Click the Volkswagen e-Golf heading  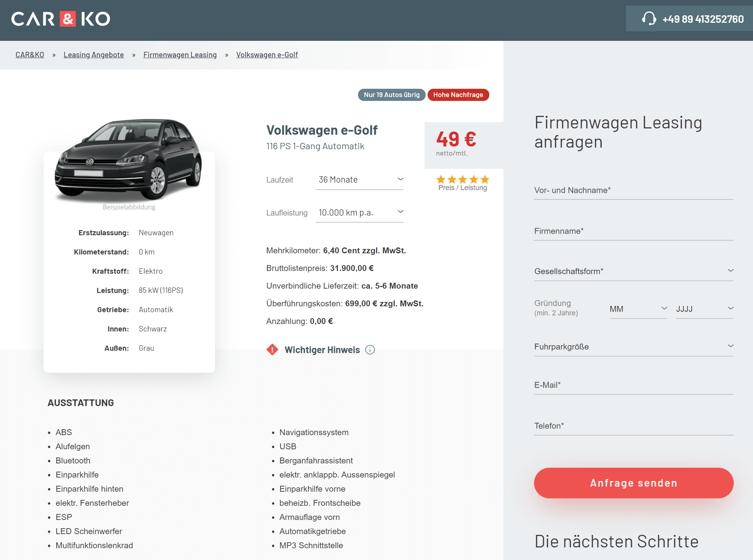[322, 130]
